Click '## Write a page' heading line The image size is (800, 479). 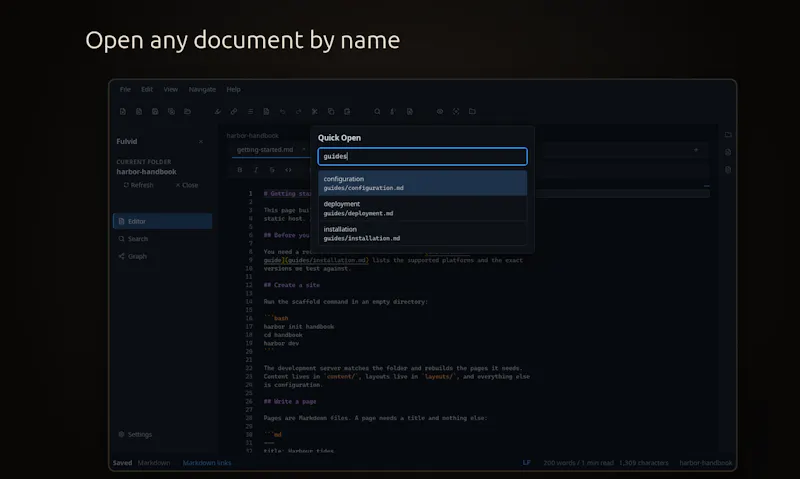click(x=290, y=401)
